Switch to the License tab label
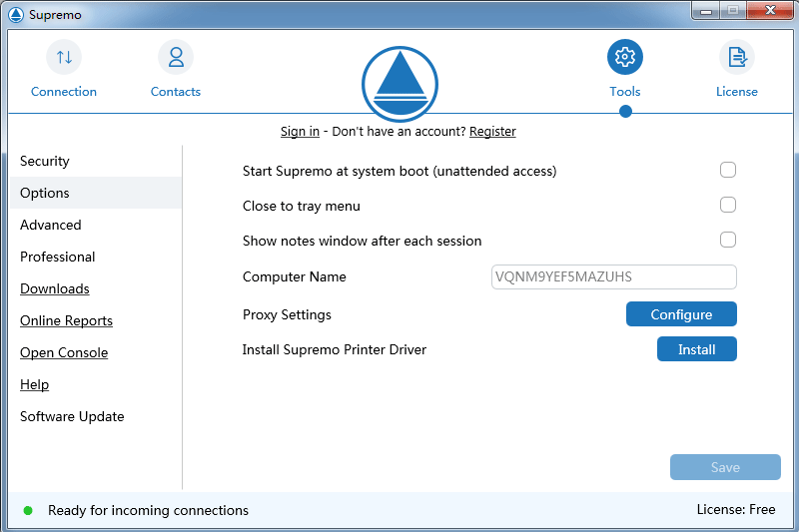The width and height of the screenshot is (799, 532). coord(737,92)
